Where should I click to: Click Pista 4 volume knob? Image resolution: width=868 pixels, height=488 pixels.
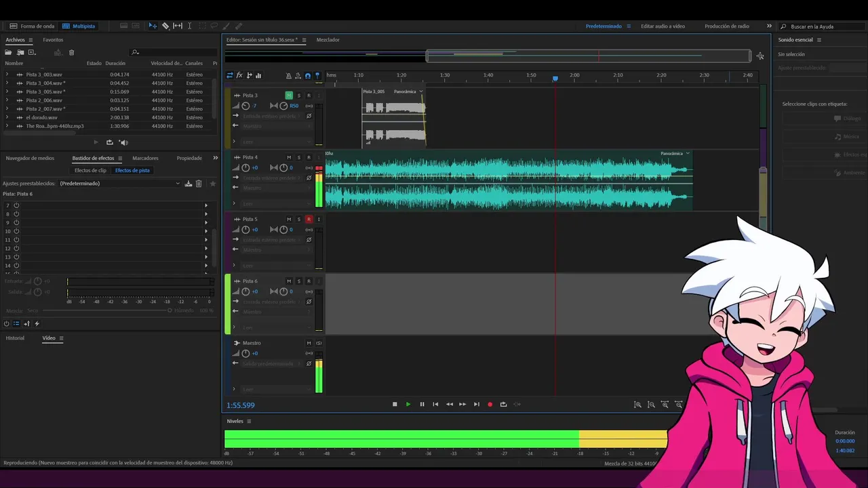(x=245, y=167)
